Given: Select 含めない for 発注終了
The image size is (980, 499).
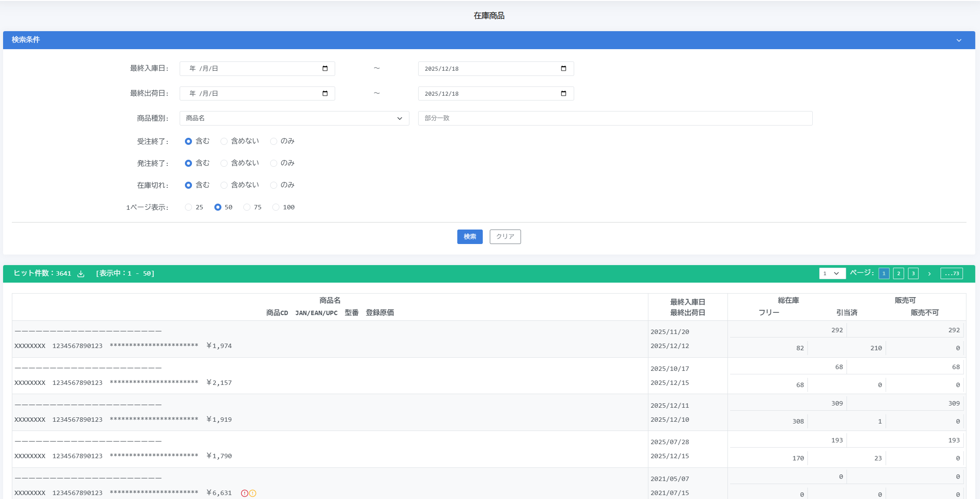Looking at the screenshot, I should 224,163.
